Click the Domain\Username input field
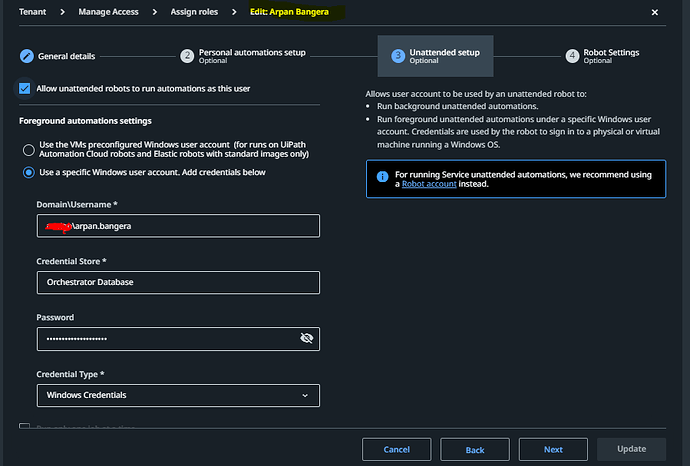The image size is (690, 466). pos(178,226)
